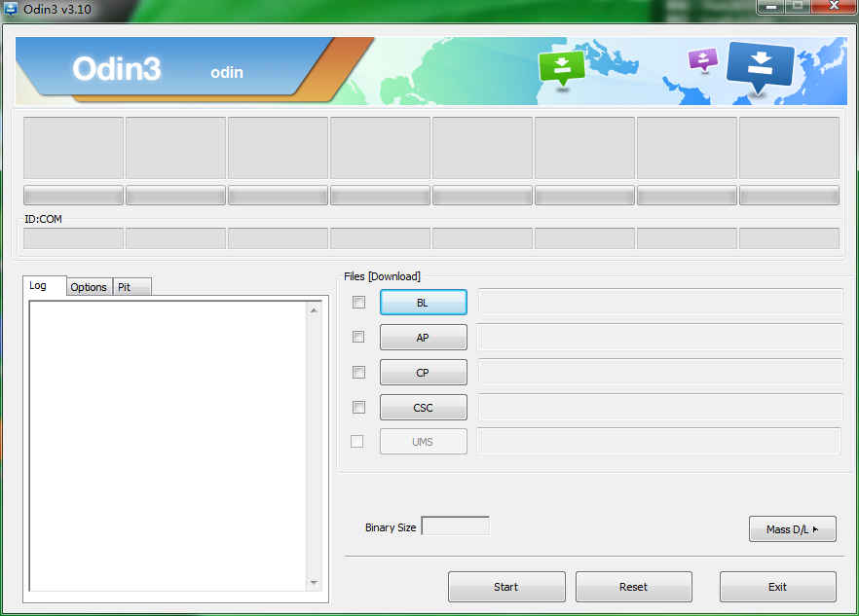Enable the BL file checkbox
The image size is (859, 616).
pos(358,303)
